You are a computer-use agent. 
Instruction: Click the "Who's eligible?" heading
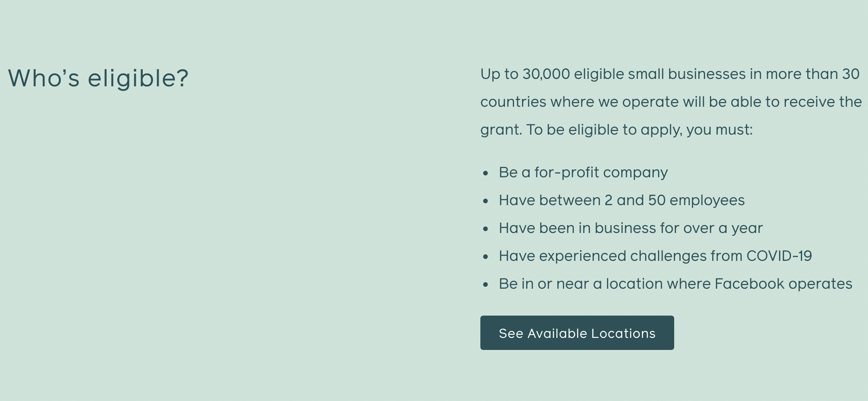98,78
